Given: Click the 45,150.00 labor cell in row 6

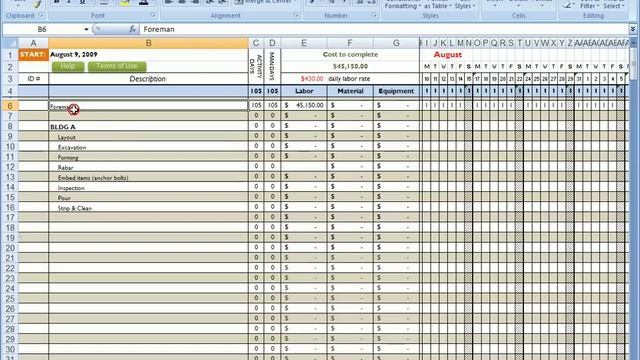Looking at the screenshot, I should point(304,105).
